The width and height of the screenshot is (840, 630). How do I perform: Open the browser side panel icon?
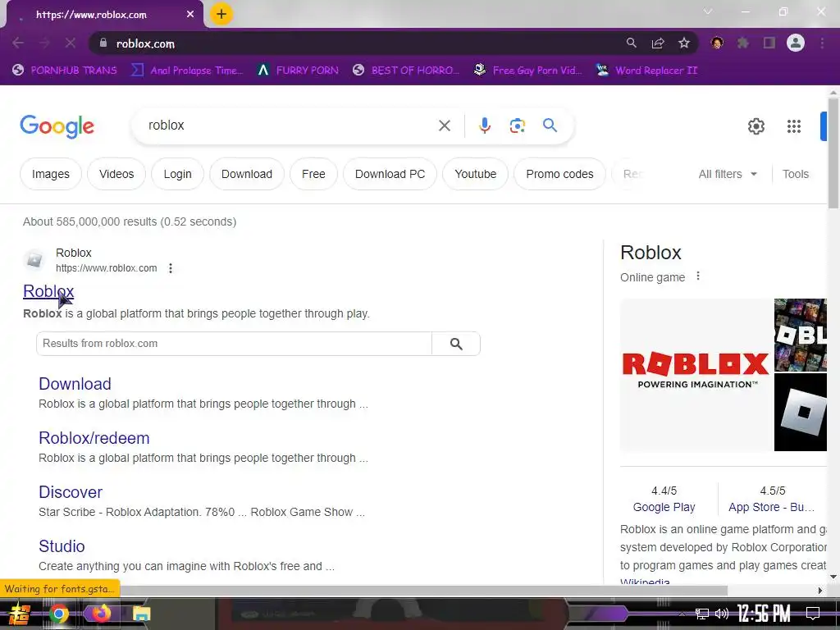pyautogui.click(x=769, y=43)
